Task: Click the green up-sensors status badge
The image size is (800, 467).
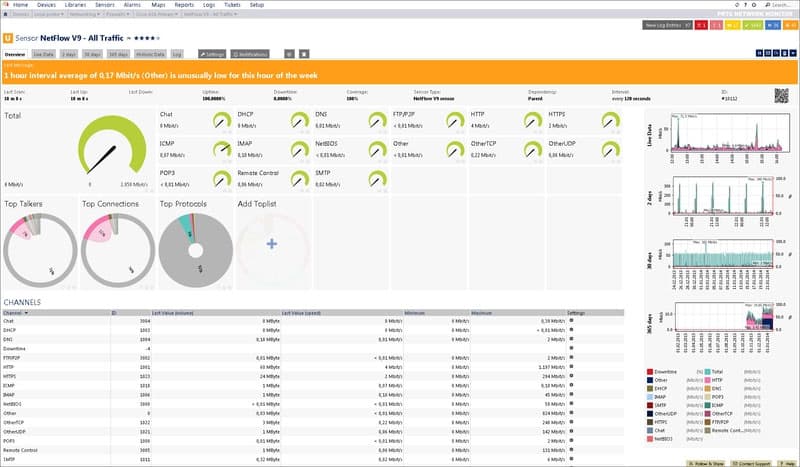Action: click(x=753, y=25)
